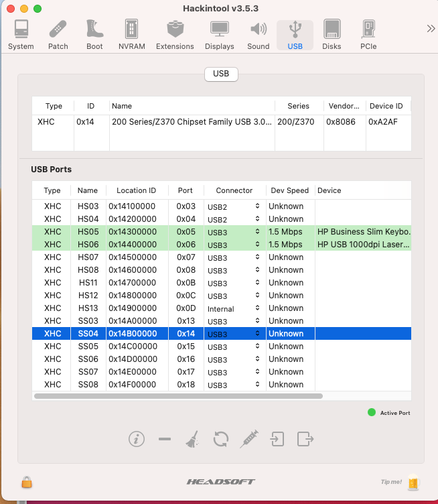This screenshot has height=504, width=438.
Task: Sort ports by Dev Speed column header
Action: tap(289, 190)
